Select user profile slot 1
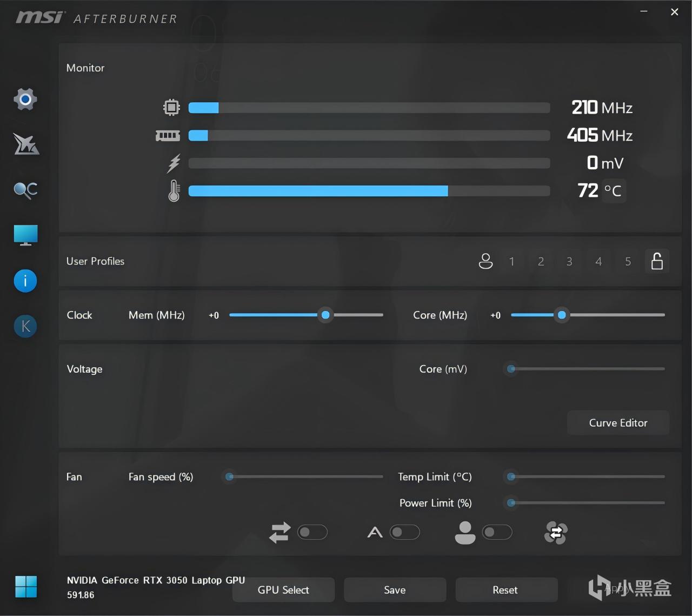The height and width of the screenshot is (616, 692). (511, 262)
